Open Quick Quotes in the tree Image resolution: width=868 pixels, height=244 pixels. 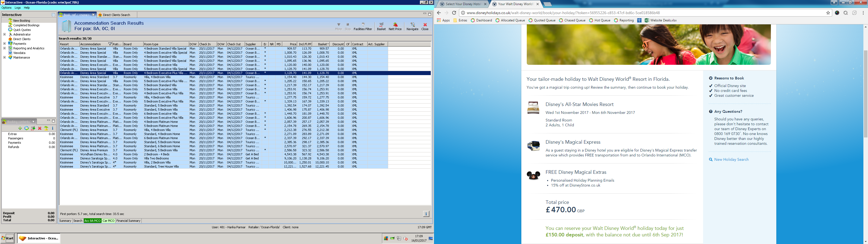click(x=22, y=30)
